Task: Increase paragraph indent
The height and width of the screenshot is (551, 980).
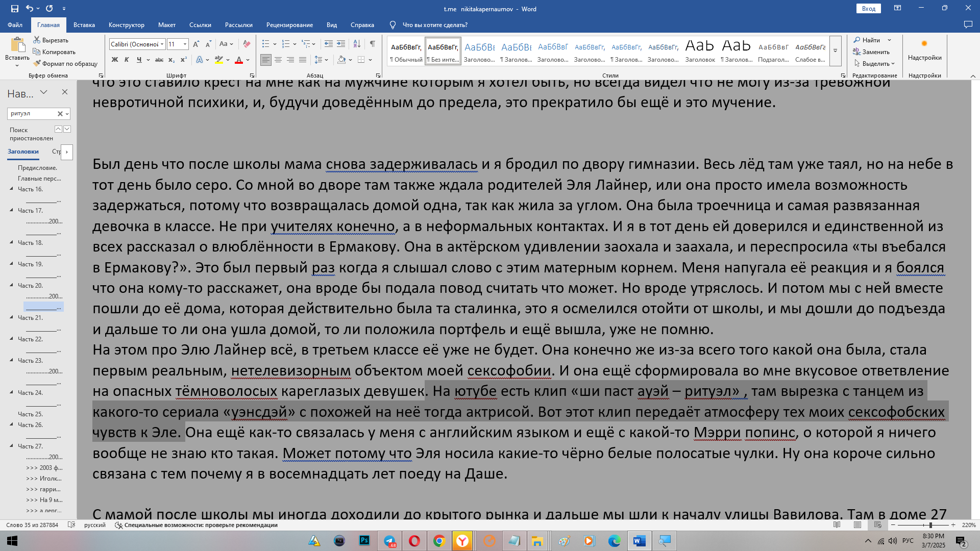Action: (x=341, y=44)
